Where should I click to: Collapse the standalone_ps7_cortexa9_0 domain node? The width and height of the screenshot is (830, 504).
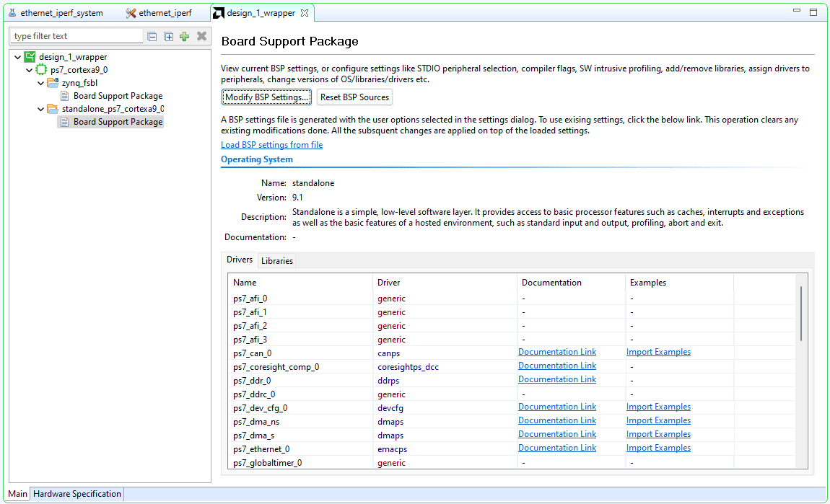(x=41, y=109)
